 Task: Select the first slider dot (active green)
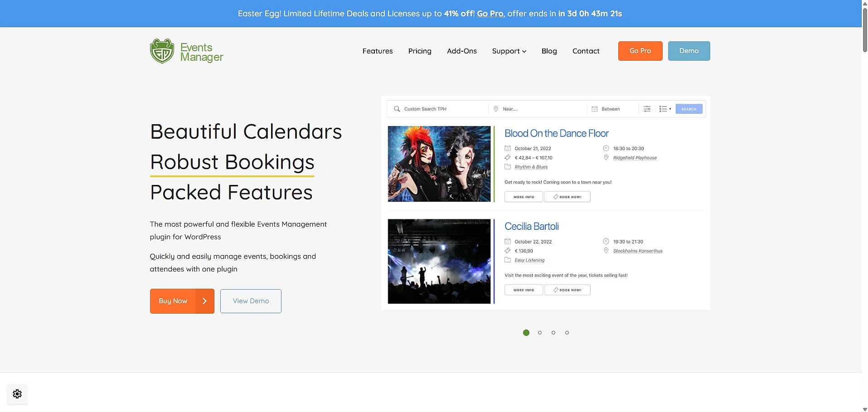526,333
